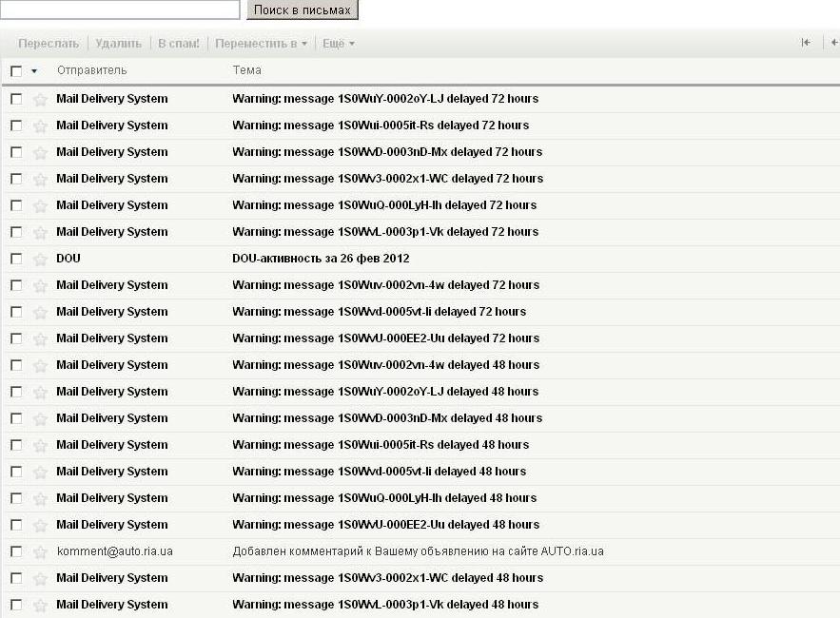This screenshot has width=840, height=618.
Task: Open the 'DOU-активность за 26 фев 2012' email
Action: pos(321,259)
